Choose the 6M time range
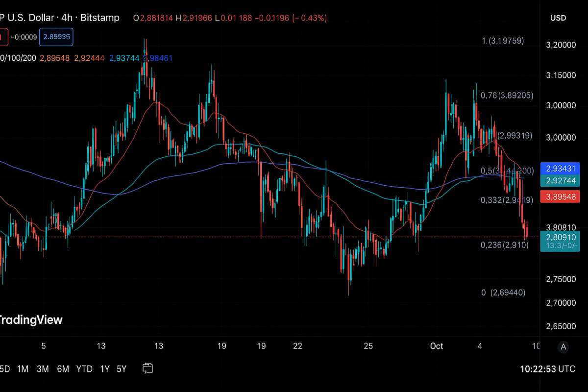 (63, 369)
